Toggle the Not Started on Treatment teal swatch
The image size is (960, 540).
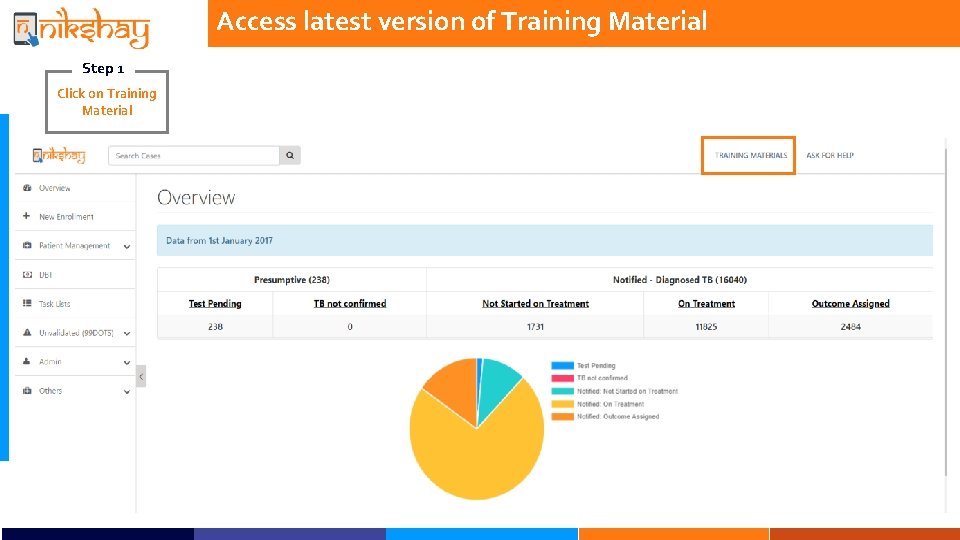(x=562, y=391)
